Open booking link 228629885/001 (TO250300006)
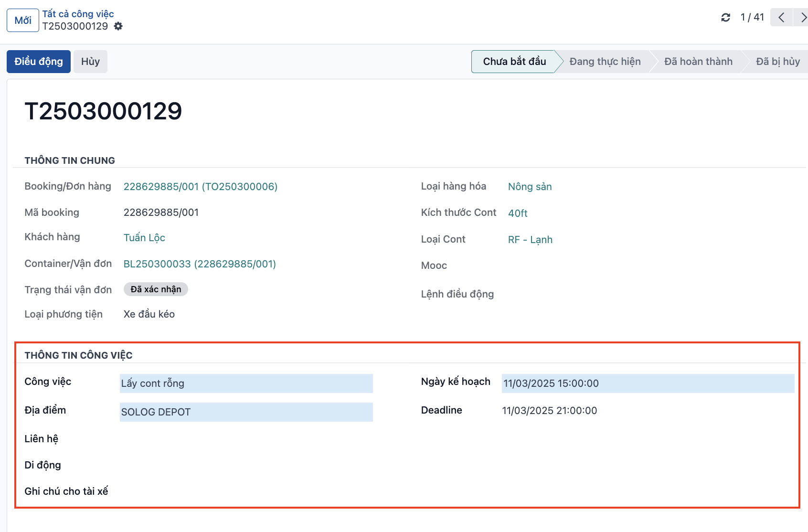Screen dimensions: 808x532 tap(201, 187)
